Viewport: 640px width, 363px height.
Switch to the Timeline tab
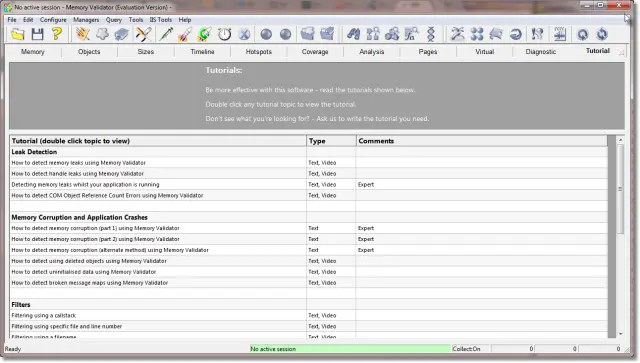(x=202, y=51)
